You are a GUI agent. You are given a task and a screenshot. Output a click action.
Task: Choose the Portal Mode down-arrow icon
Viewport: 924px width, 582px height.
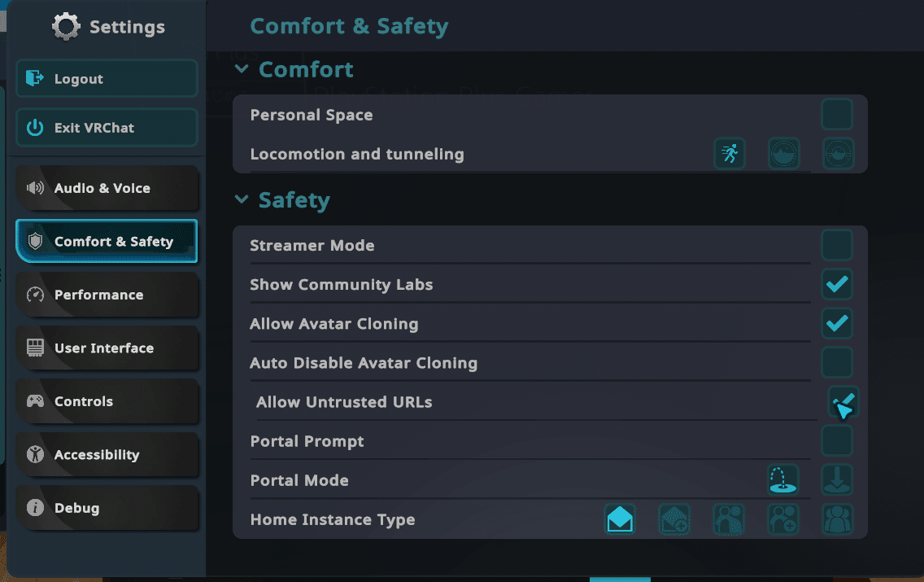click(837, 479)
